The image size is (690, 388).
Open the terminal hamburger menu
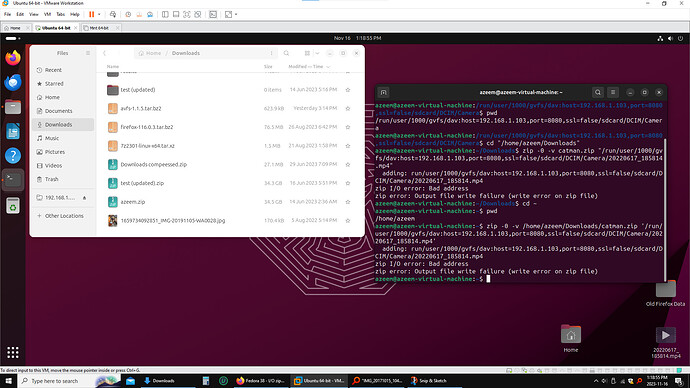[x=613, y=92]
